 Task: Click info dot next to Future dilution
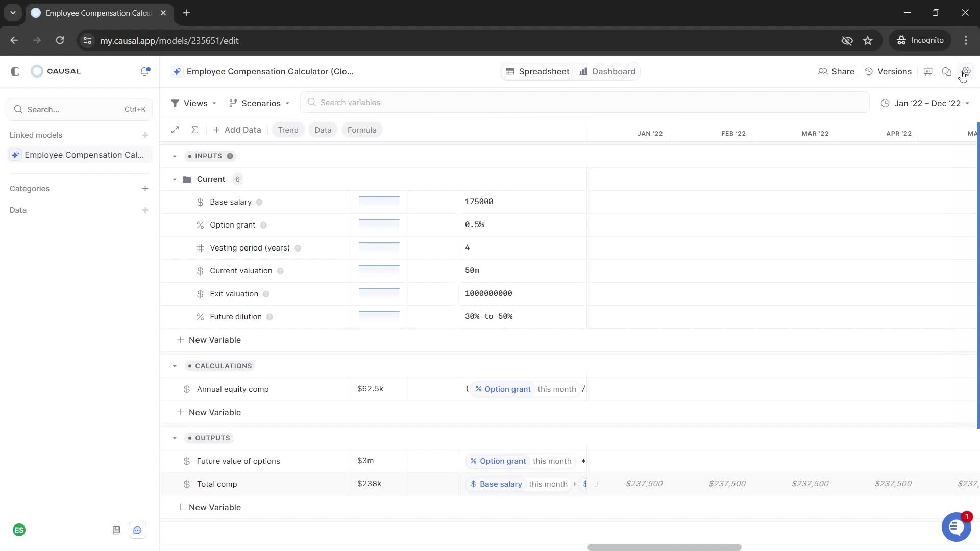(x=269, y=317)
